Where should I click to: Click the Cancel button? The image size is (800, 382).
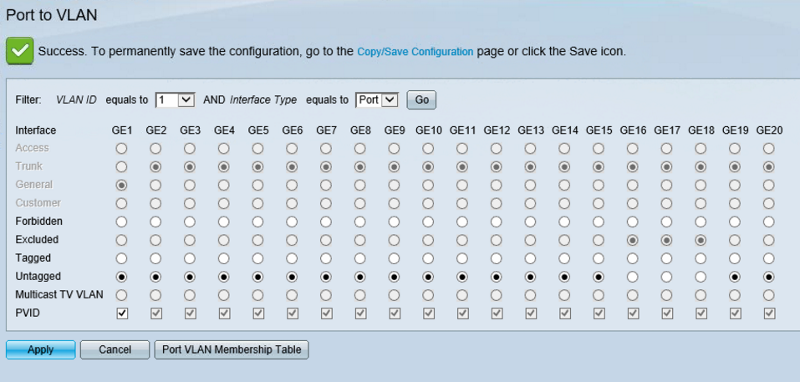[115, 350]
